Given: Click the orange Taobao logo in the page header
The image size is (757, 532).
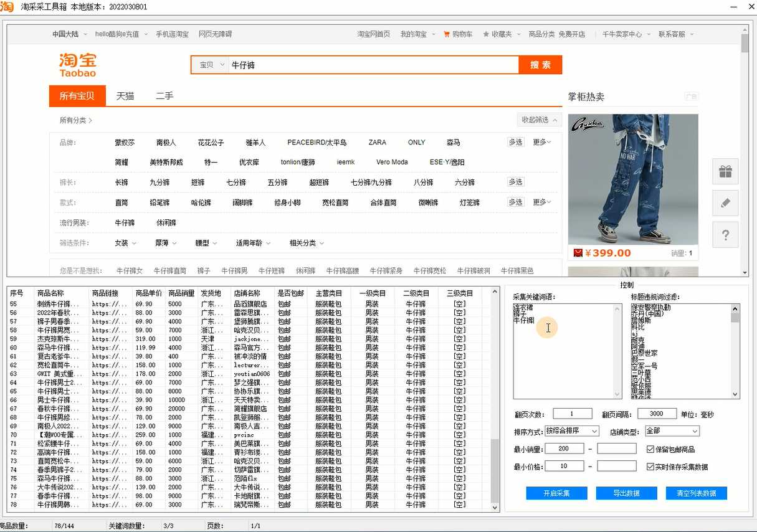Looking at the screenshot, I should [76, 64].
